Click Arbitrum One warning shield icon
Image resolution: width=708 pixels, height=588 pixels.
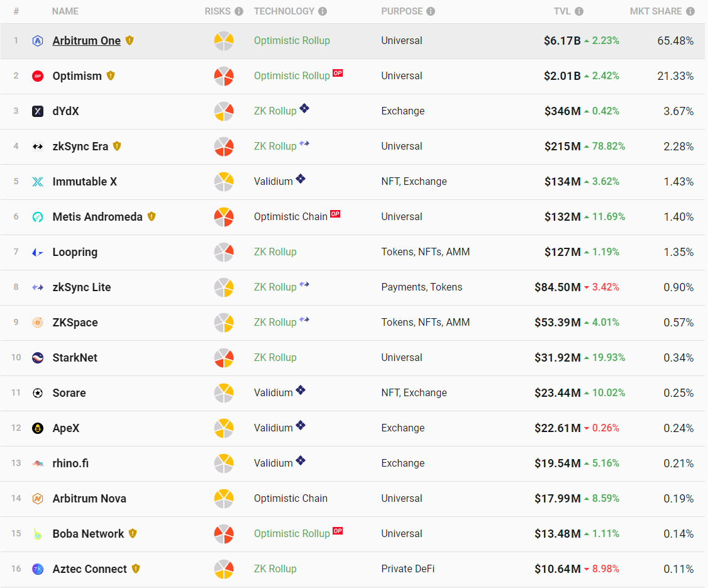click(x=130, y=41)
